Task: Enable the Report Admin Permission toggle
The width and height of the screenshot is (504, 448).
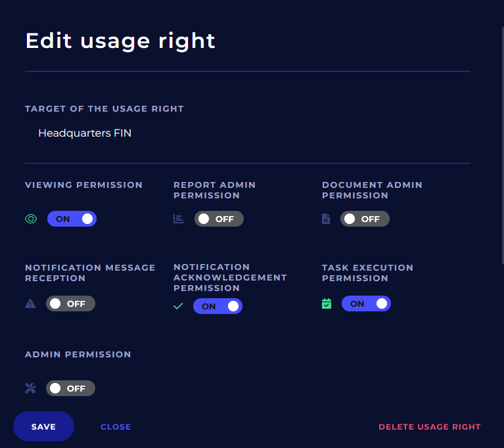Action: click(219, 219)
